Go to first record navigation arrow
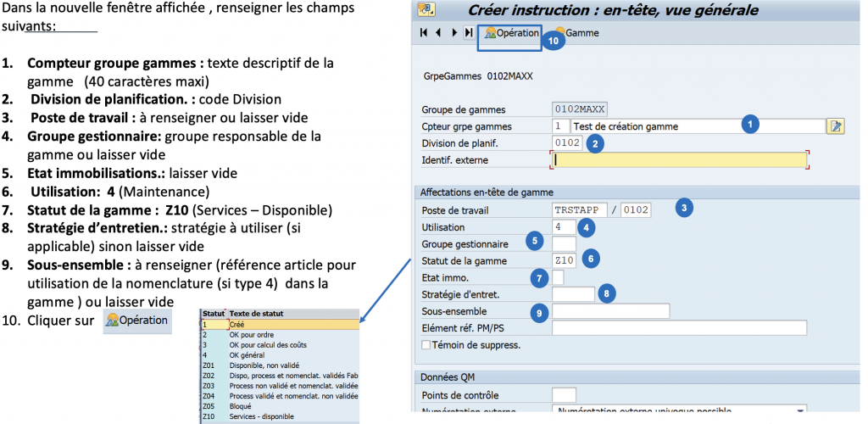Image resolution: width=868 pixels, height=424 pixels. point(424,33)
